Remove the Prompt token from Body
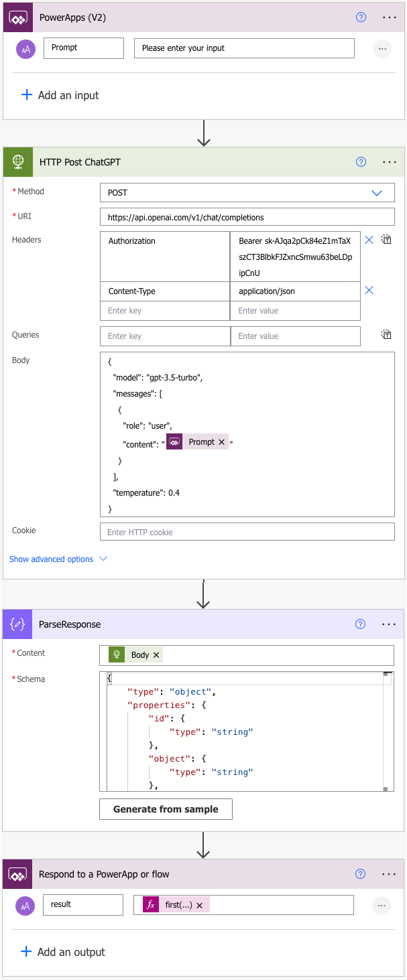 click(222, 442)
